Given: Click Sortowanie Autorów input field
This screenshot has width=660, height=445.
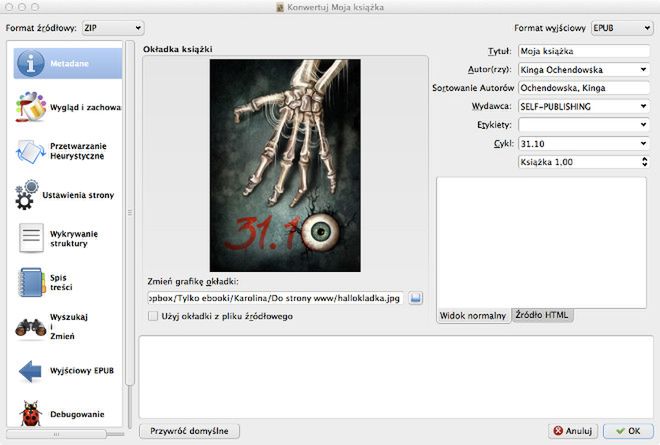Looking at the screenshot, I should tap(584, 88).
